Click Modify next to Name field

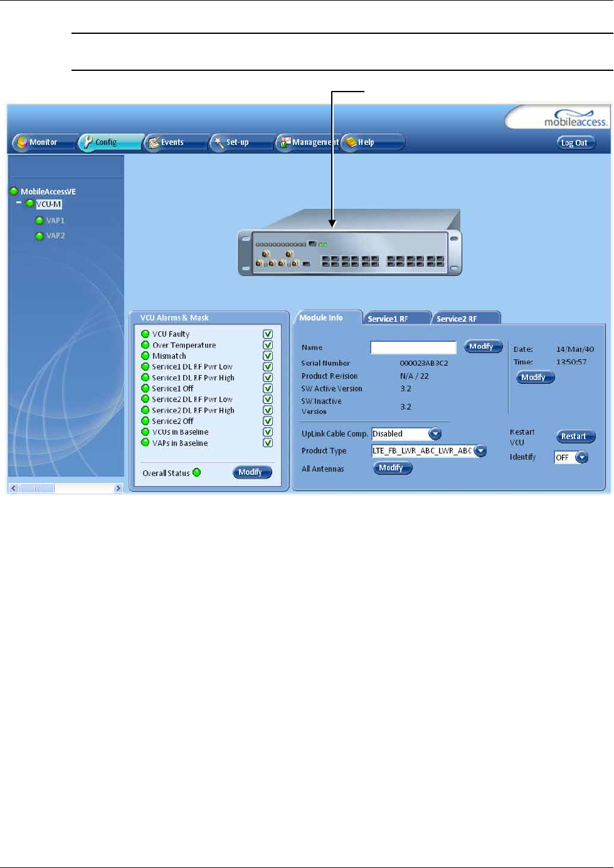[483, 347]
